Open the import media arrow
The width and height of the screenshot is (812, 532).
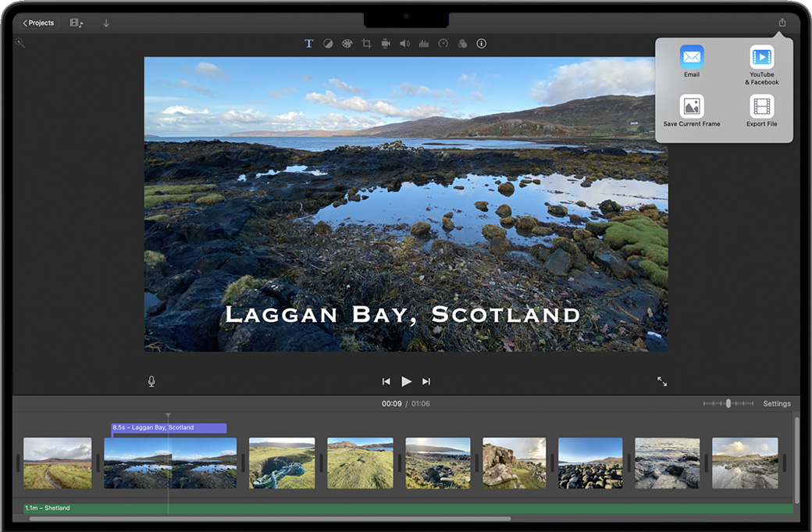(x=106, y=23)
